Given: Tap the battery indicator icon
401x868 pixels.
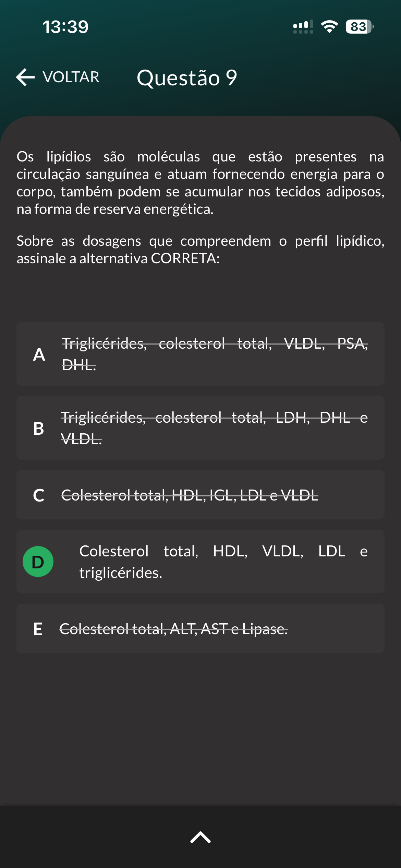Looking at the screenshot, I should click(359, 27).
